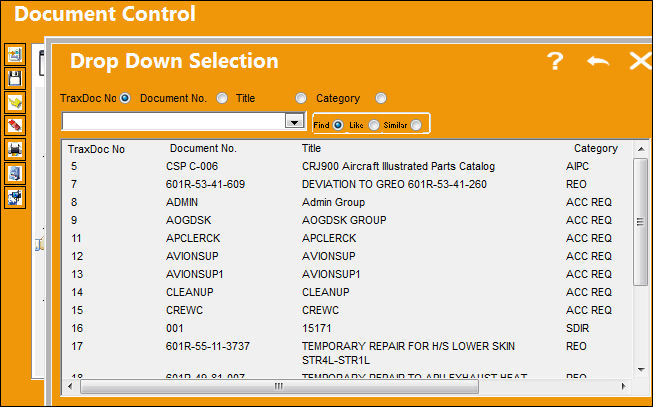Click the vertical scrollbar thumb
Screen dimensions: 653x407
641,222
